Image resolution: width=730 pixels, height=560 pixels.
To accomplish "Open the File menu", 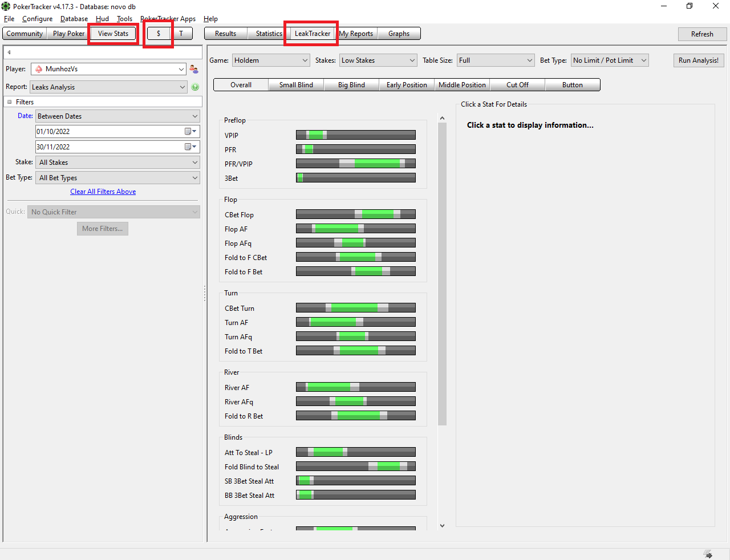I will [9, 19].
